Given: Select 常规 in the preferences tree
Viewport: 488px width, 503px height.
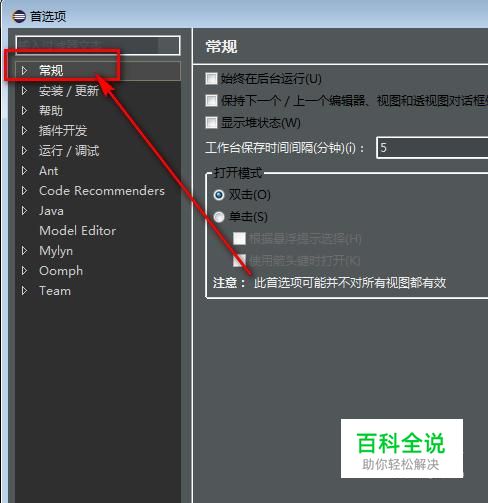Looking at the screenshot, I should (51, 70).
